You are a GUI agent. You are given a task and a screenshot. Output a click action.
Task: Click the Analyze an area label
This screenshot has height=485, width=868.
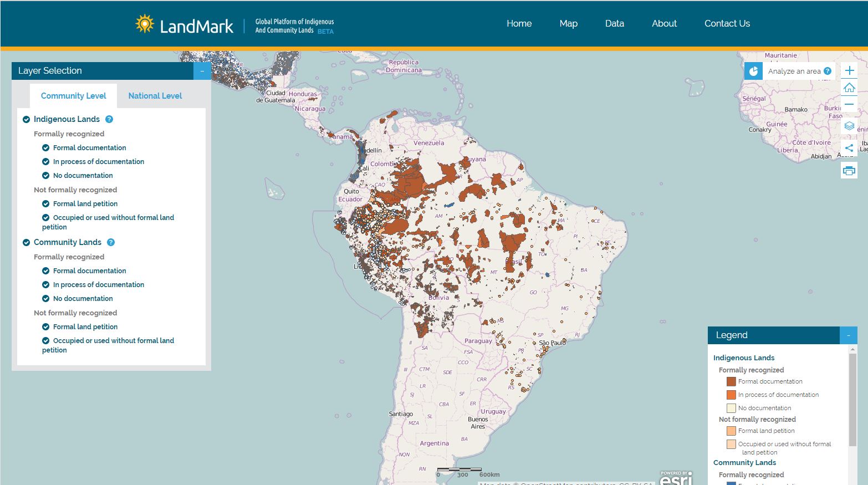coord(794,71)
